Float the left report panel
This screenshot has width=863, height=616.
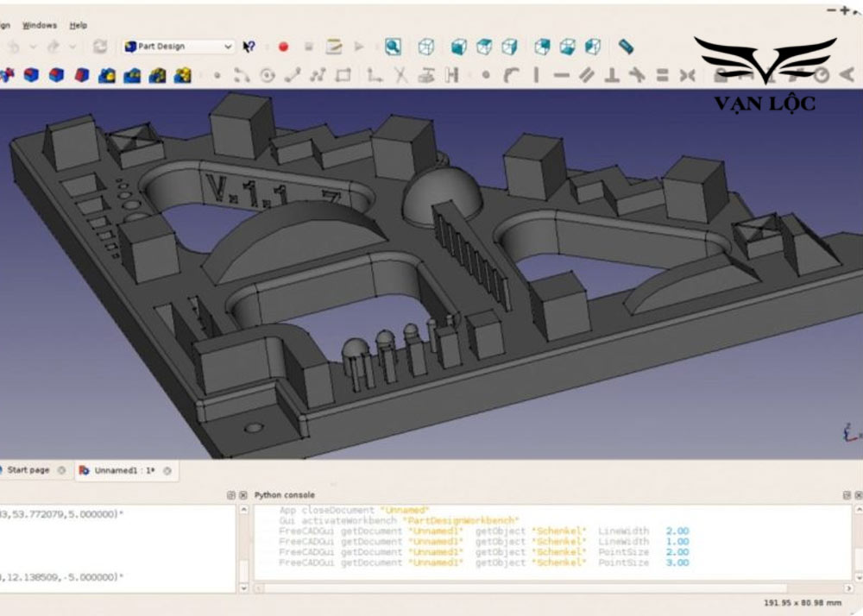pyautogui.click(x=230, y=495)
